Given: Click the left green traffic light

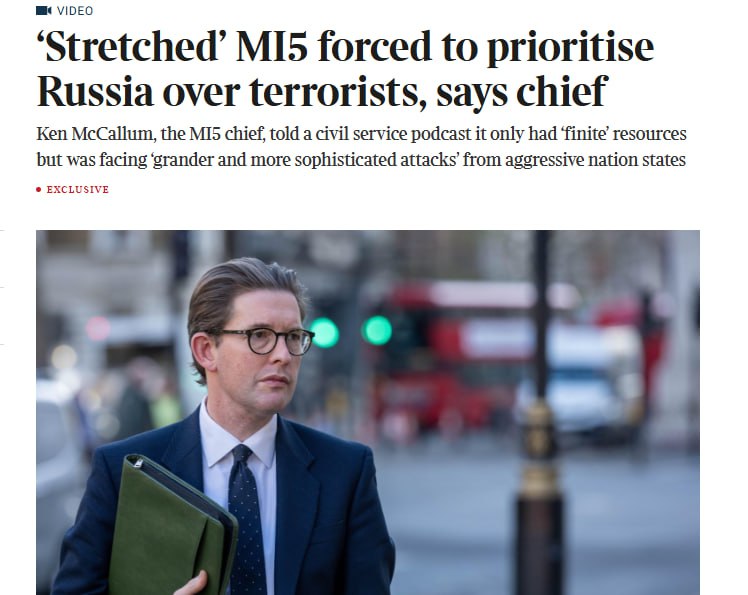Looking at the screenshot, I should click(324, 333).
